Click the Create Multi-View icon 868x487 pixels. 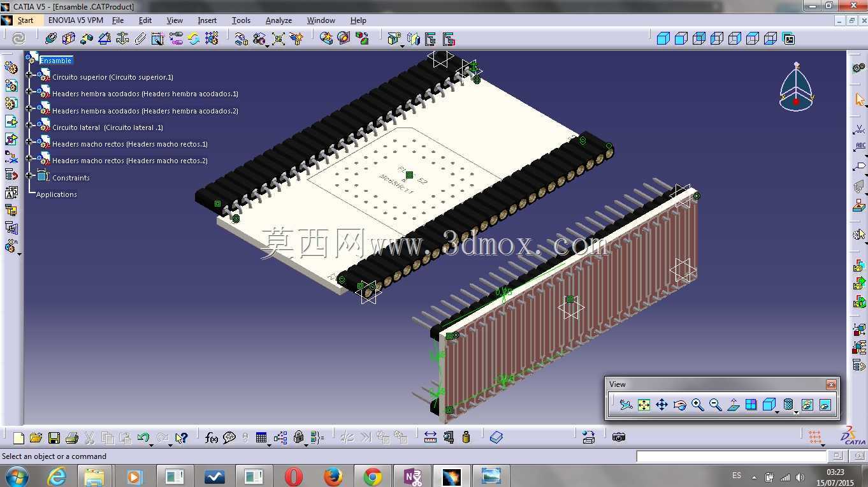point(751,404)
